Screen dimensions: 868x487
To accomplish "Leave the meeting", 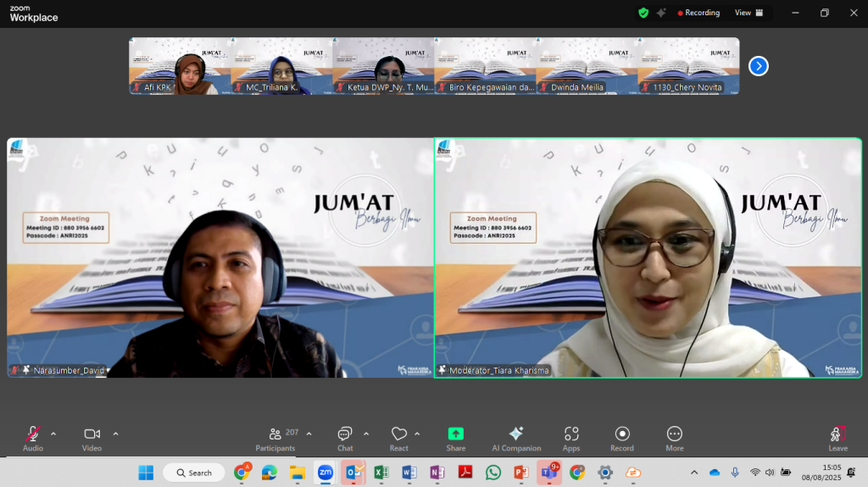I will (x=837, y=438).
